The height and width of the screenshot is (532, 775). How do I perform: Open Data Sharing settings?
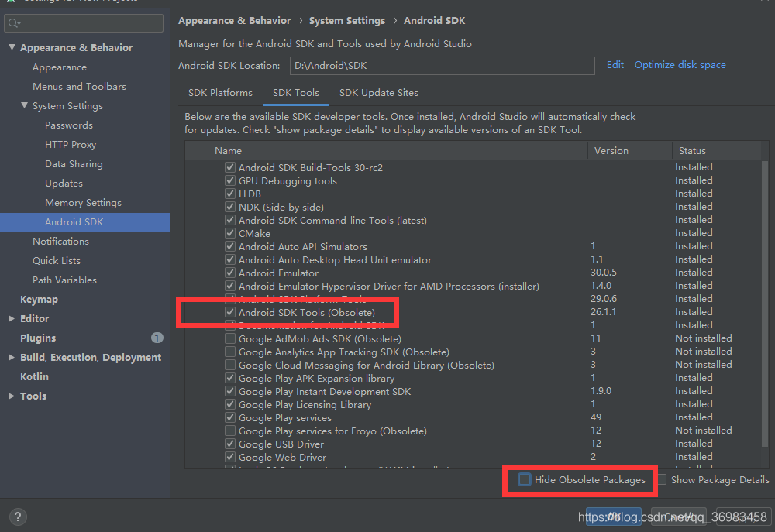point(74,164)
